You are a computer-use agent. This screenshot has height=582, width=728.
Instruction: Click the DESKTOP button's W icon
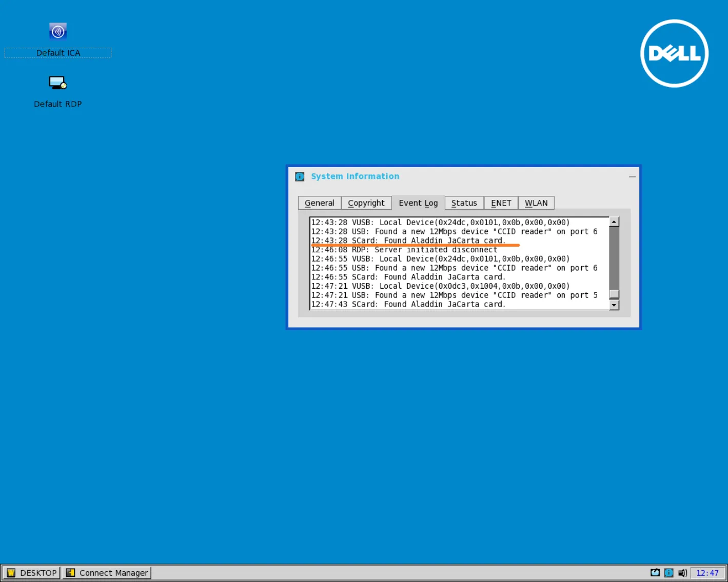[x=11, y=573]
